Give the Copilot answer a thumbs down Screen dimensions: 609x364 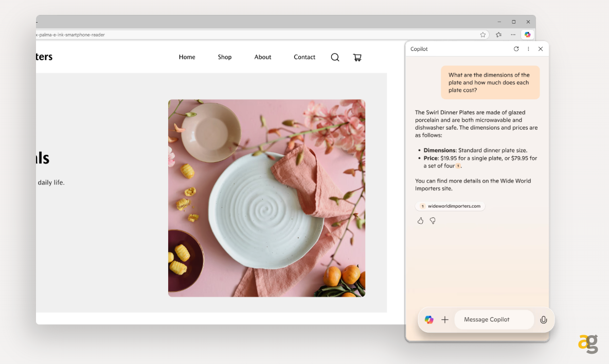432,221
